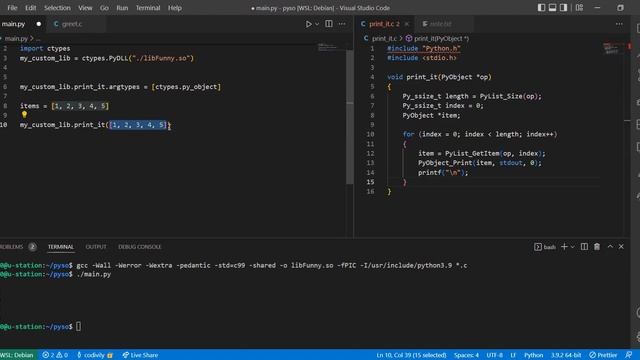Click main.py breadcrumb
Viewport: 640px width, 360px height.
(16, 38)
